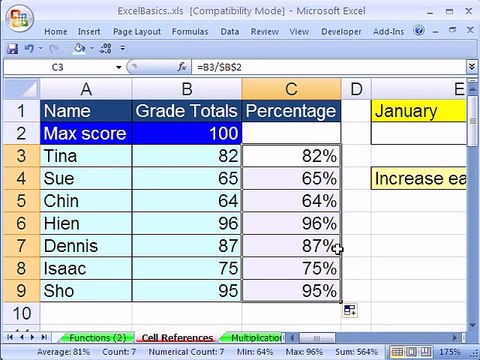This screenshot has height=360, width=480.
Task: Switch to Page Break Preview
Action: [x=425, y=352]
